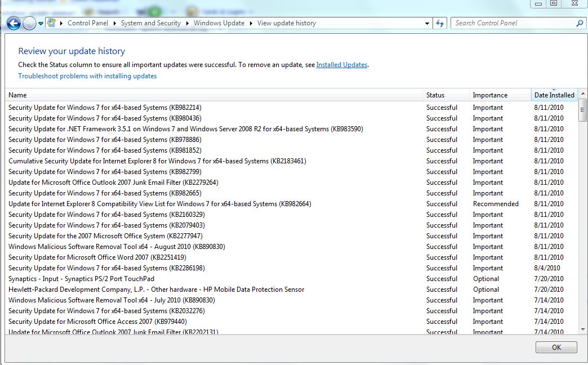Select the .NET Framework 3.5.1 KB983590 row
Screen dimensions: 588x365
(291, 128)
